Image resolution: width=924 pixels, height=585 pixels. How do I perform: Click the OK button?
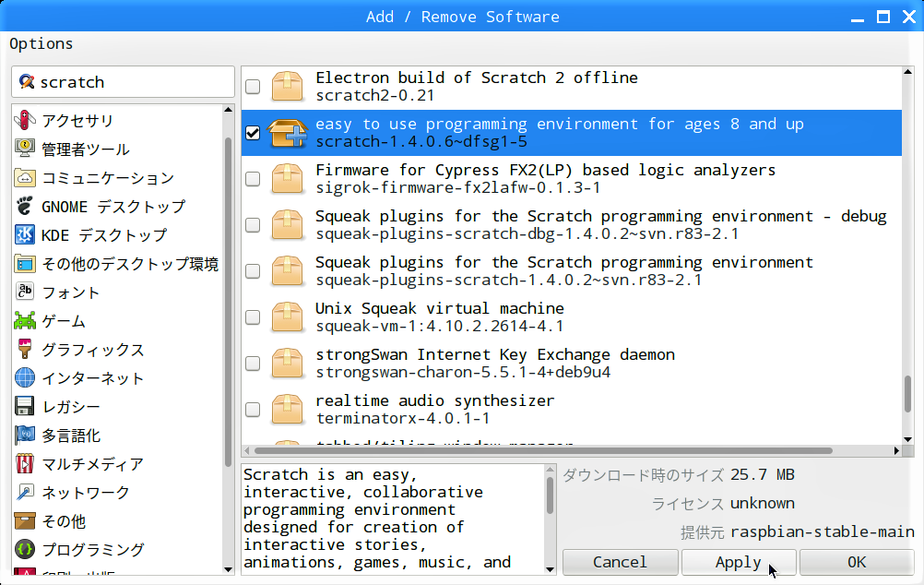(x=857, y=562)
